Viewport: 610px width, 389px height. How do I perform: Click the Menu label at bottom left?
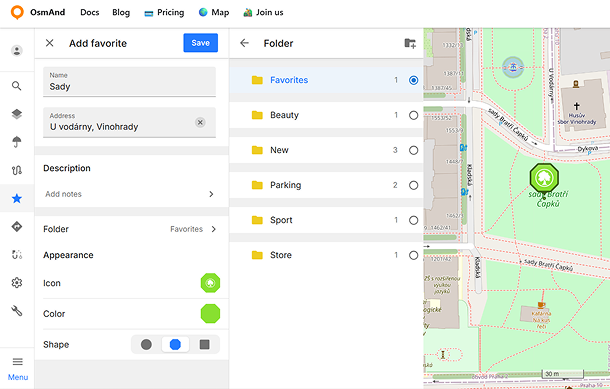click(x=18, y=377)
